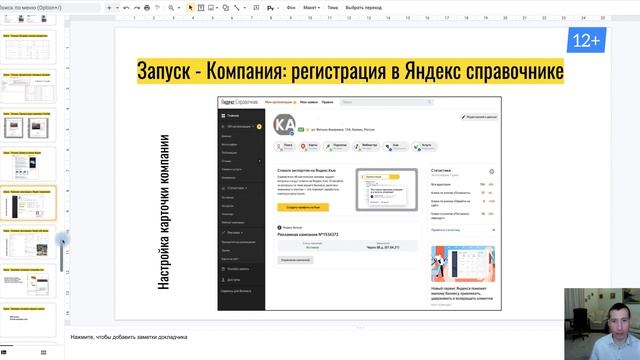Viewport: 640px width, 360px height.
Task: Print the presentation
Action: [x=147, y=8]
